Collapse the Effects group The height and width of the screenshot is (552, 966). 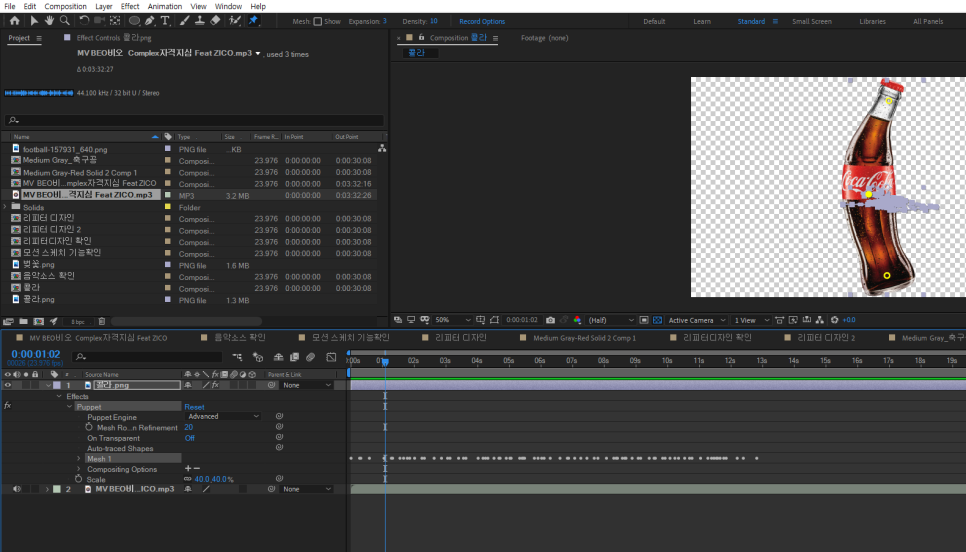click(x=59, y=396)
